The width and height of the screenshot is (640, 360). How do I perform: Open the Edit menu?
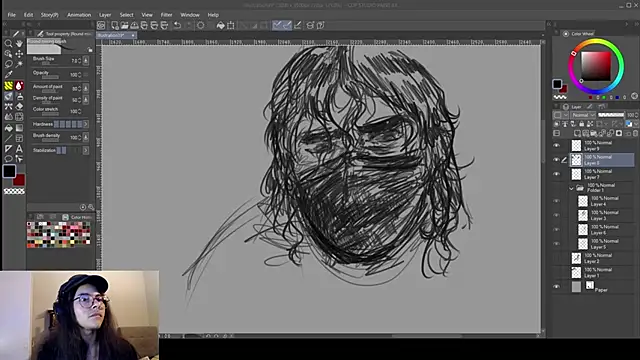click(28, 15)
